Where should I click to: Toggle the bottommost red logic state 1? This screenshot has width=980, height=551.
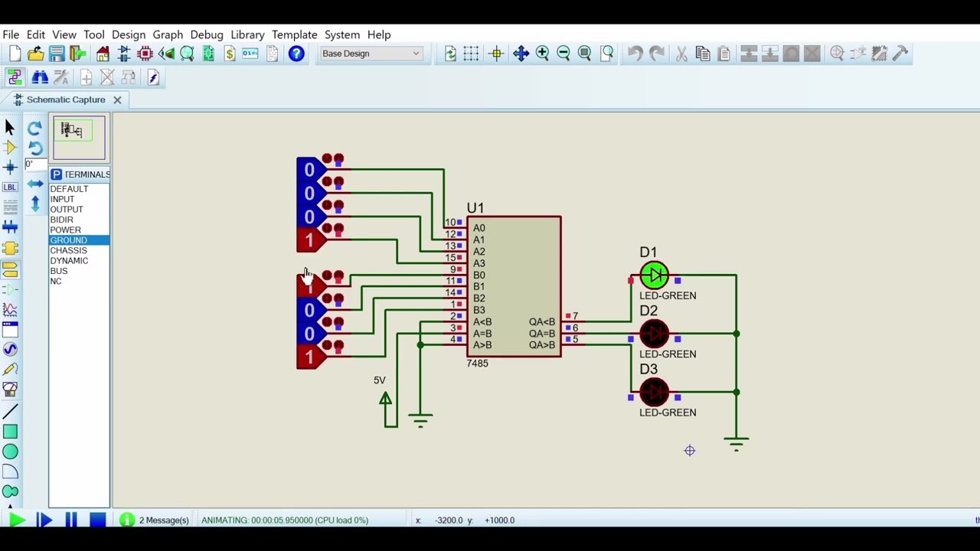tap(309, 357)
